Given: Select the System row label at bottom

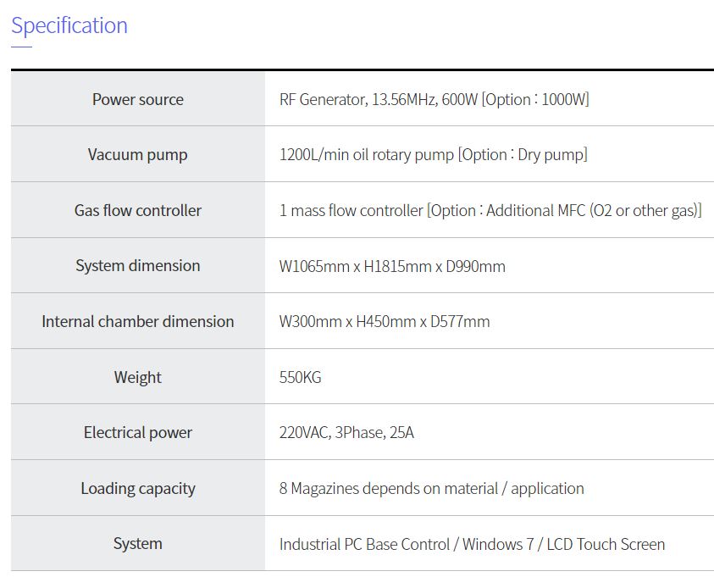Looking at the screenshot, I should pyautogui.click(x=137, y=543).
